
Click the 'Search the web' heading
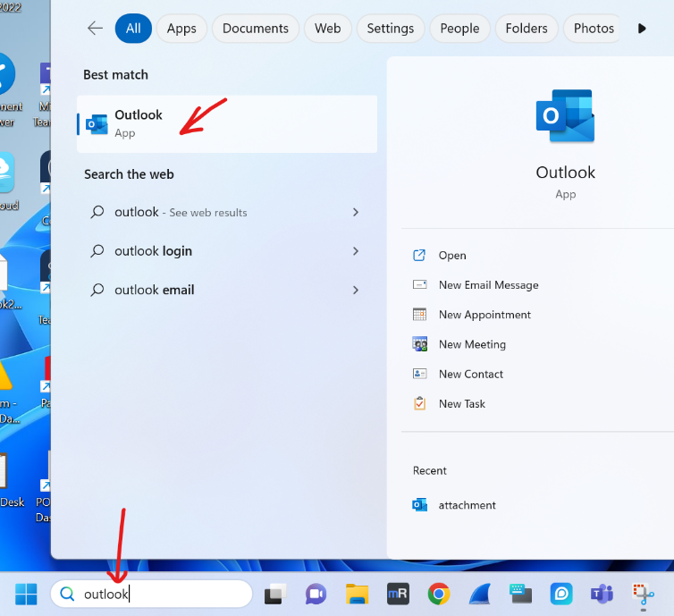coord(129,174)
